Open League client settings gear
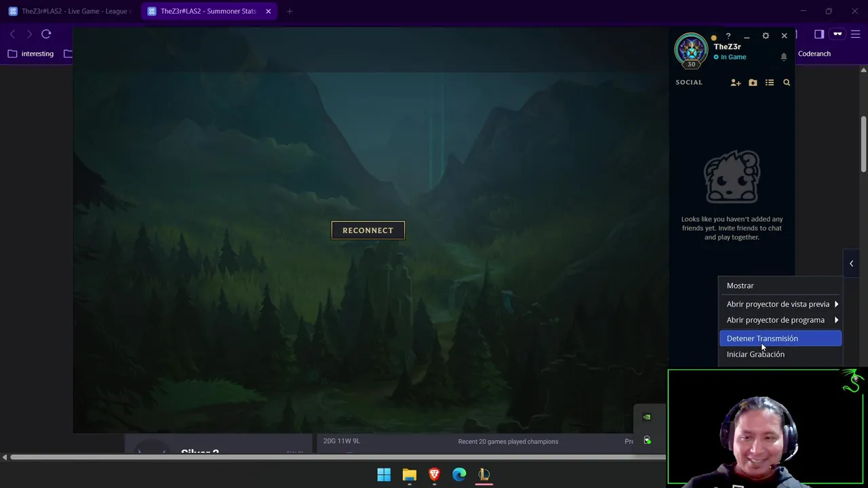The height and width of the screenshot is (488, 868). pos(766,36)
